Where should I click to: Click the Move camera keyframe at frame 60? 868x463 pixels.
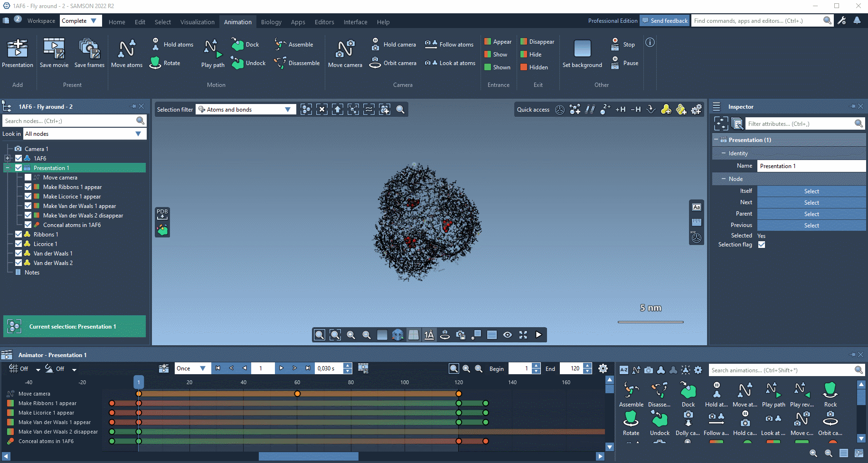click(x=297, y=394)
